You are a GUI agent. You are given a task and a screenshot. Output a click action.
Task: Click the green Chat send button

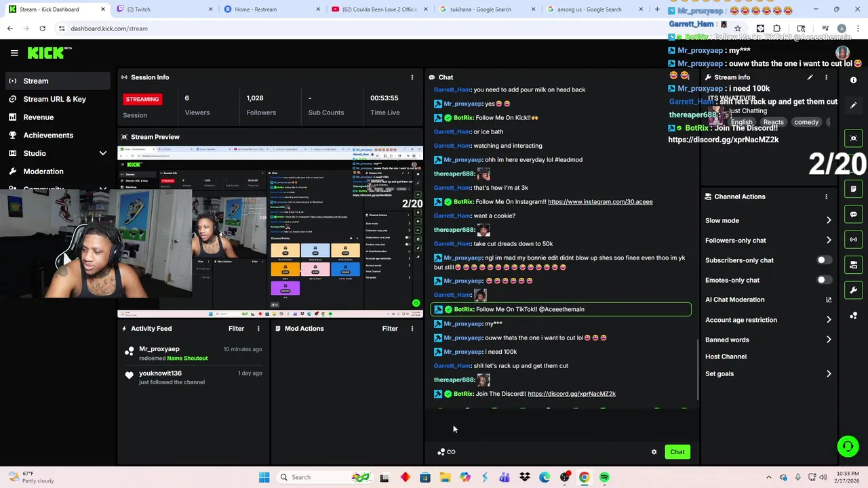(x=677, y=452)
